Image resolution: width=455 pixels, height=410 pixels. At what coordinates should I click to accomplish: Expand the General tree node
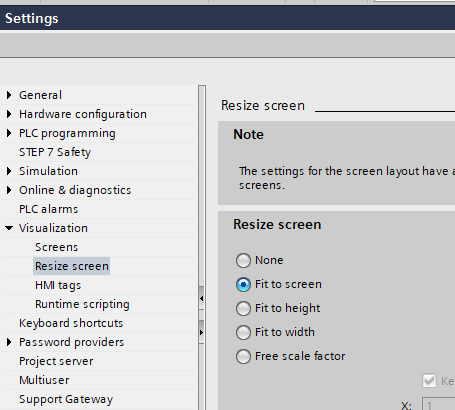[9, 95]
